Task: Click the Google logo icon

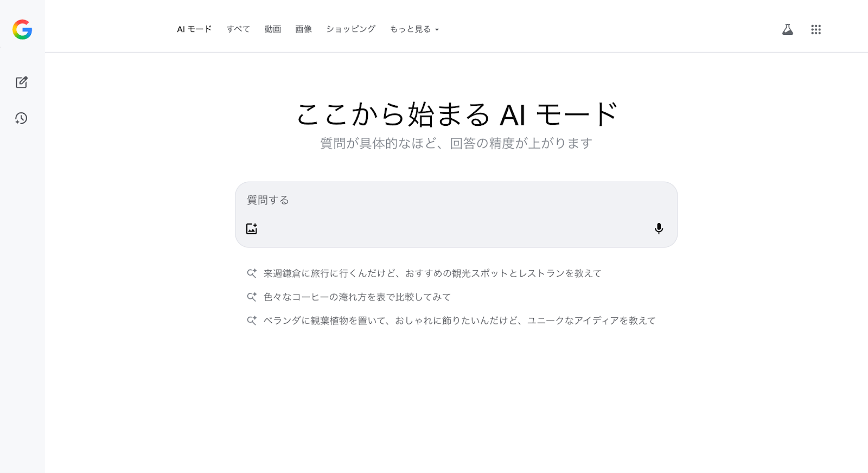Action: pyautogui.click(x=22, y=29)
